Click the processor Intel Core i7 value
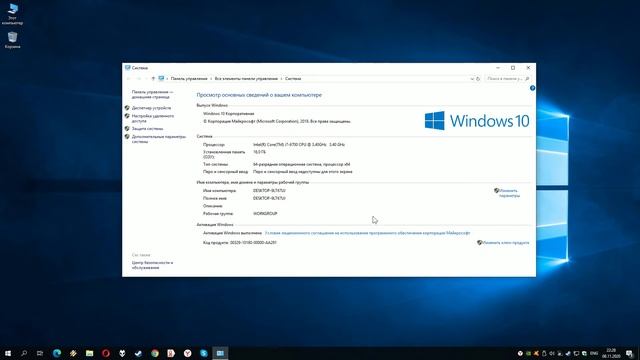The height and width of the screenshot is (360, 640). coord(299,144)
